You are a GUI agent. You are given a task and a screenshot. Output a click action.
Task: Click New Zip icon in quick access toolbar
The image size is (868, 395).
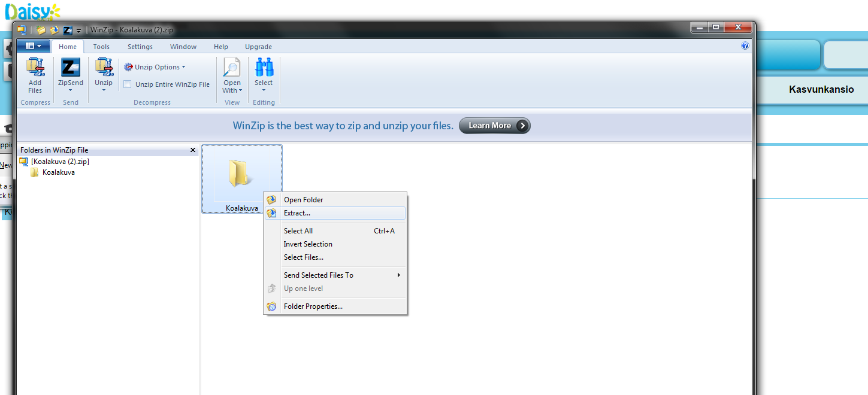tap(41, 29)
